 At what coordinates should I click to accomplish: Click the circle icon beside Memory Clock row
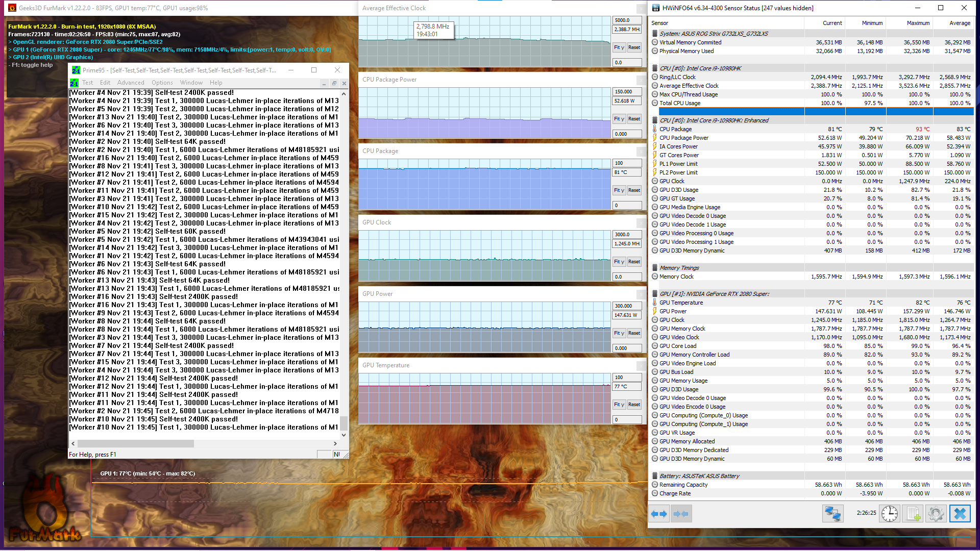coord(655,277)
